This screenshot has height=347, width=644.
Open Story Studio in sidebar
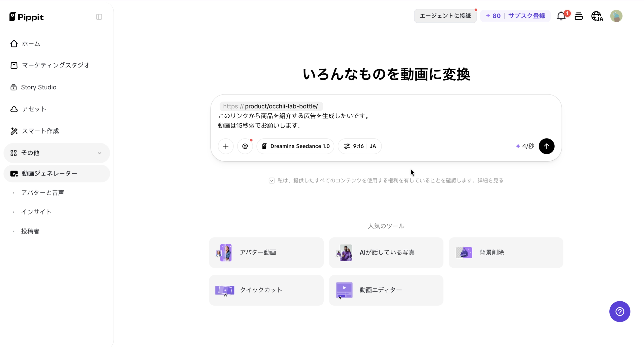pos(57,87)
